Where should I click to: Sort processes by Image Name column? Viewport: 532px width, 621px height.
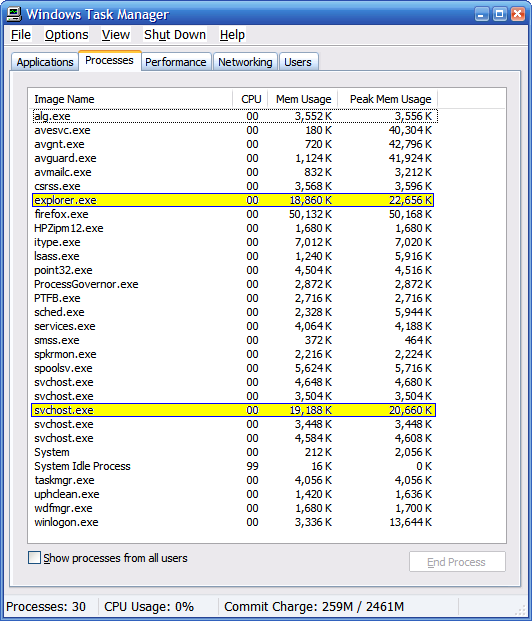130,99
